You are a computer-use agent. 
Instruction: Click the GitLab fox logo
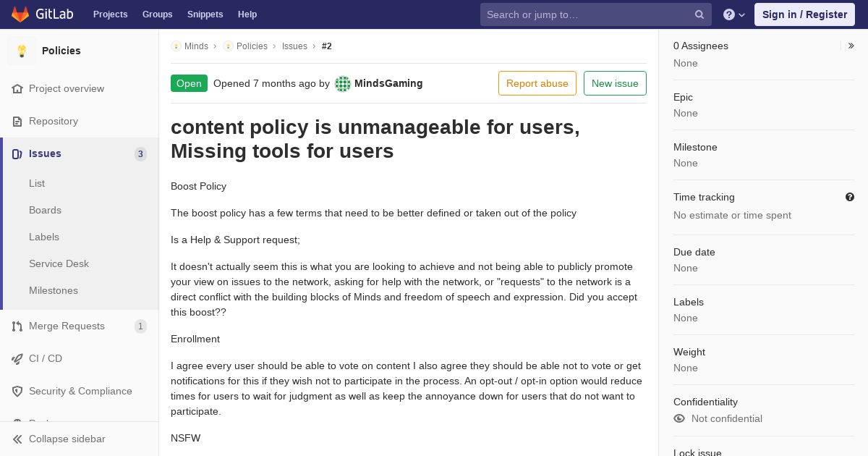click(20, 14)
